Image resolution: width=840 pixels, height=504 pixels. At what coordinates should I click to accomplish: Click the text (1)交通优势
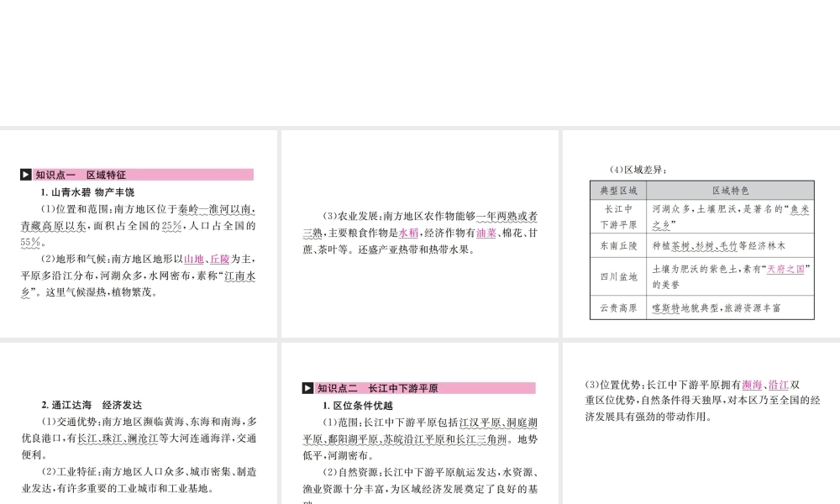(71, 422)
